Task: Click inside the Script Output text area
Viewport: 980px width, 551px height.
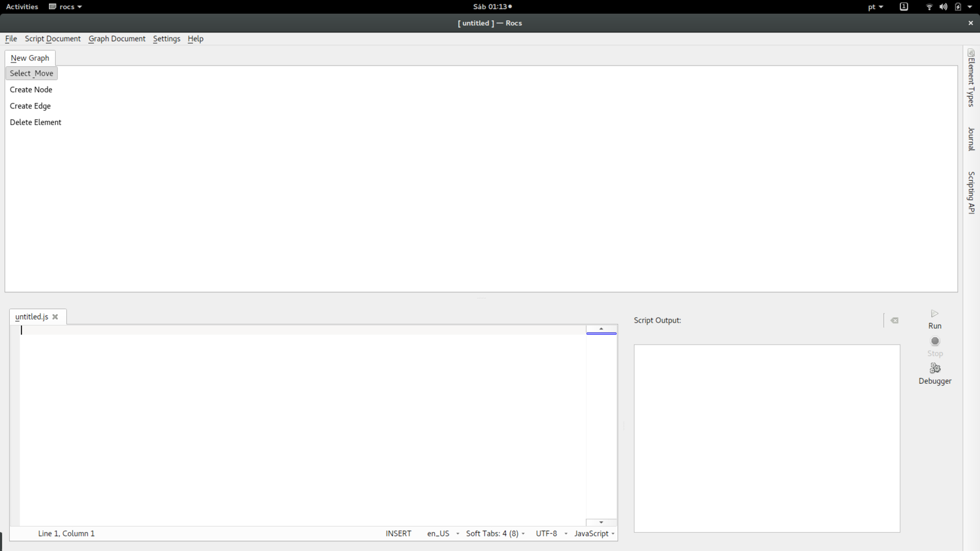Action: tap(766, 438)
